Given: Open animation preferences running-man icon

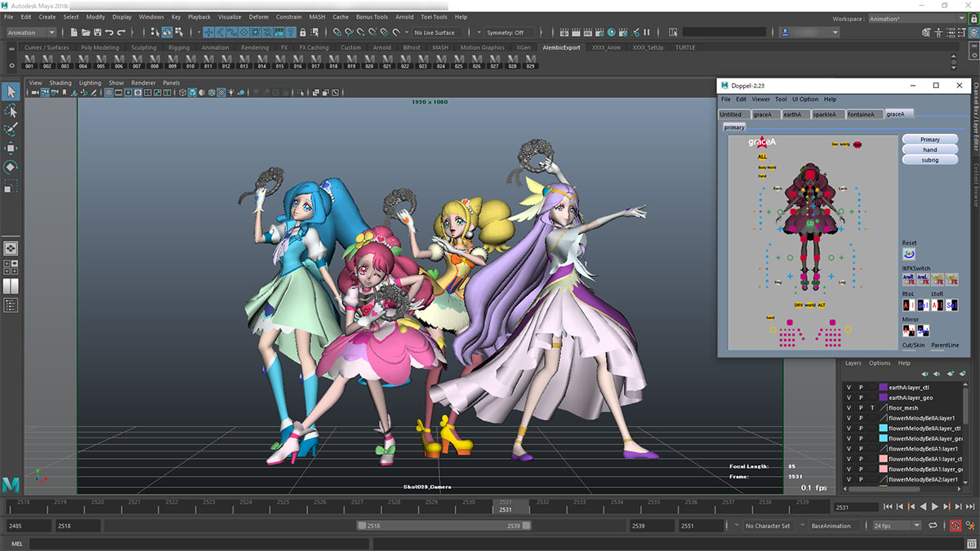Looking at the screenshot, I should click(x=969, y=526).
